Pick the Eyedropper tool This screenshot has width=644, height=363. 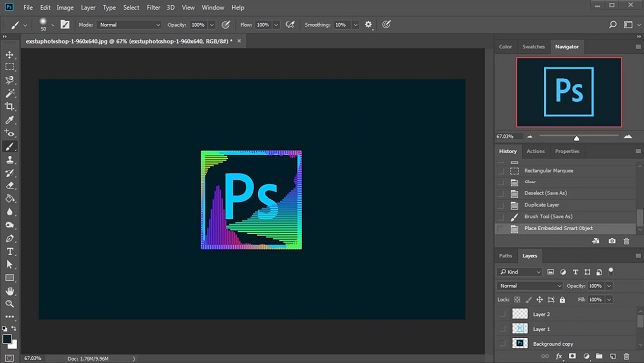coord(10,120)
